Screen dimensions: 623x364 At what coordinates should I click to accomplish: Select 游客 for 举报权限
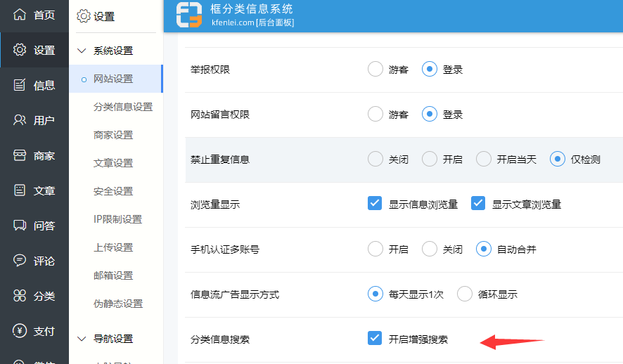pos(375,69)
